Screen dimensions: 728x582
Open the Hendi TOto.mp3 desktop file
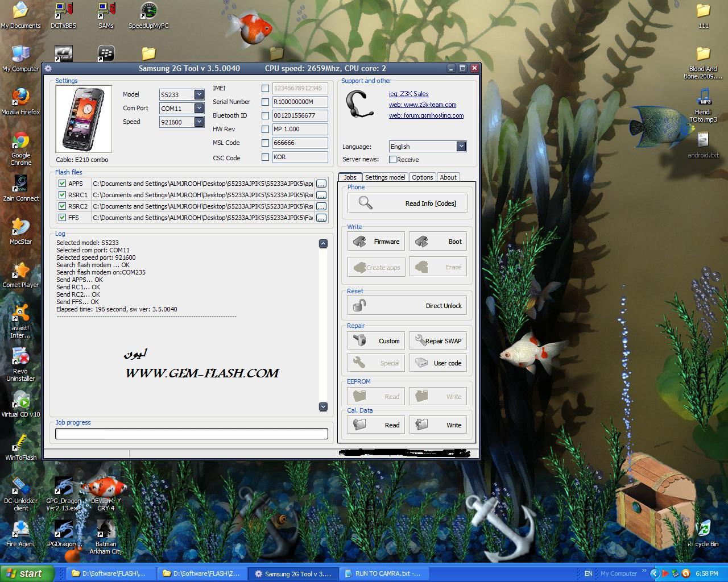pos(703,106)
